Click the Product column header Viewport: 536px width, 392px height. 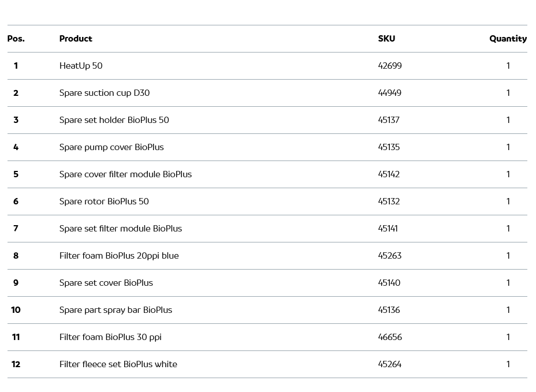pos(76,39)
